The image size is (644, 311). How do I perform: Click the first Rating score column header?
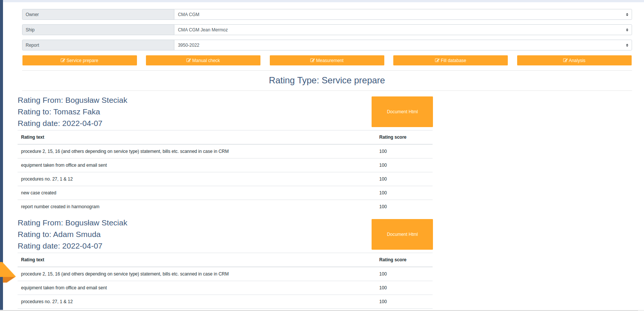(x=393, y=137)
